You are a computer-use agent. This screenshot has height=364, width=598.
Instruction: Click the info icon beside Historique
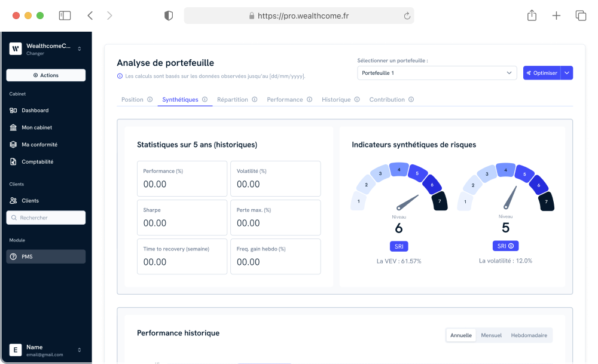coord(357,99)
